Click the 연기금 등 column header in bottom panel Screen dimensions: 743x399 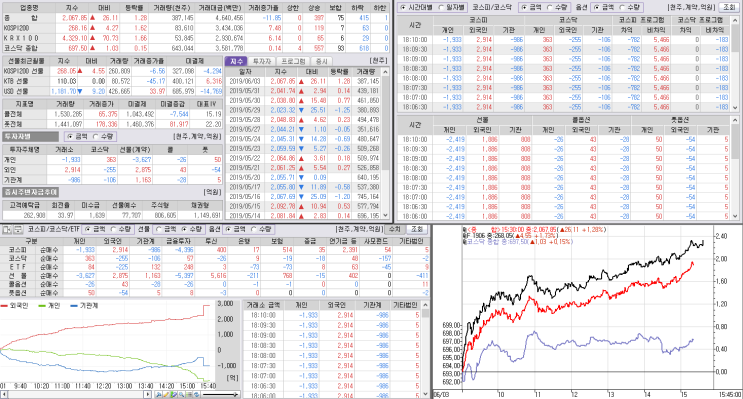[343, 241]
